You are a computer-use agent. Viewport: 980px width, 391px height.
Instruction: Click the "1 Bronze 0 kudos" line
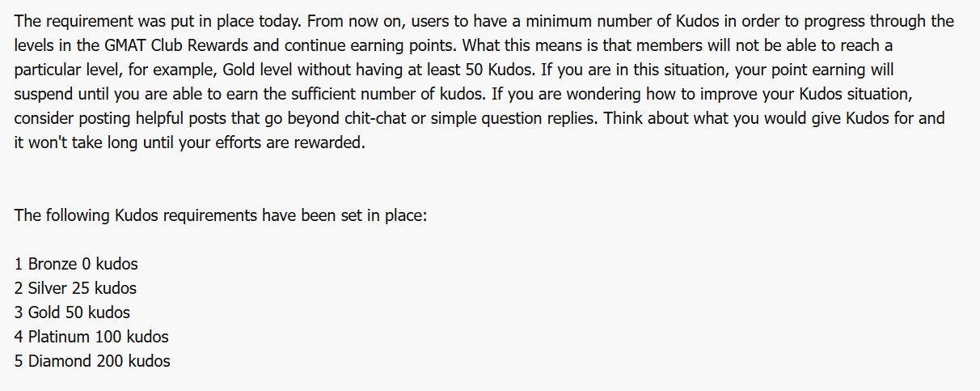(76, 264)
